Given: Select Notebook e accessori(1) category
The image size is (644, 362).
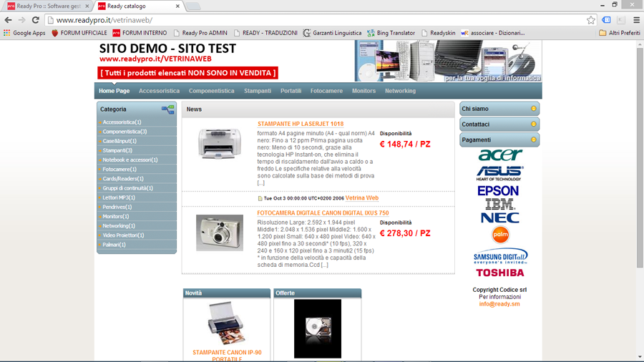Looking at the screenshot, I should (x=130, y=160).
